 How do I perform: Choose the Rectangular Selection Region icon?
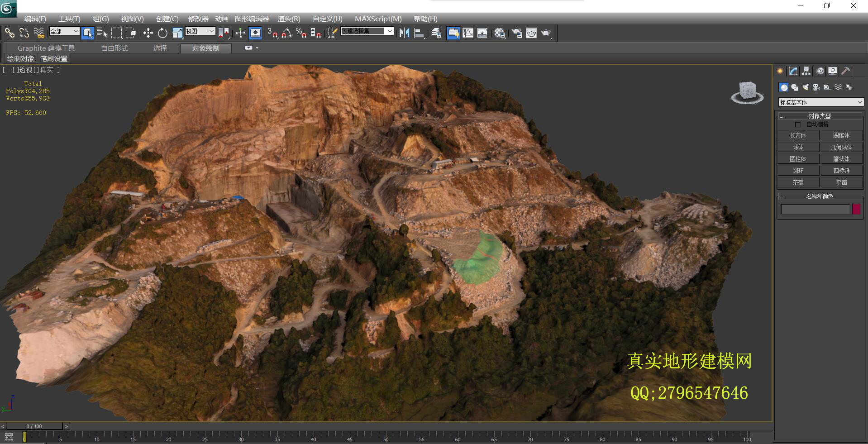click(x=117, y=33)
